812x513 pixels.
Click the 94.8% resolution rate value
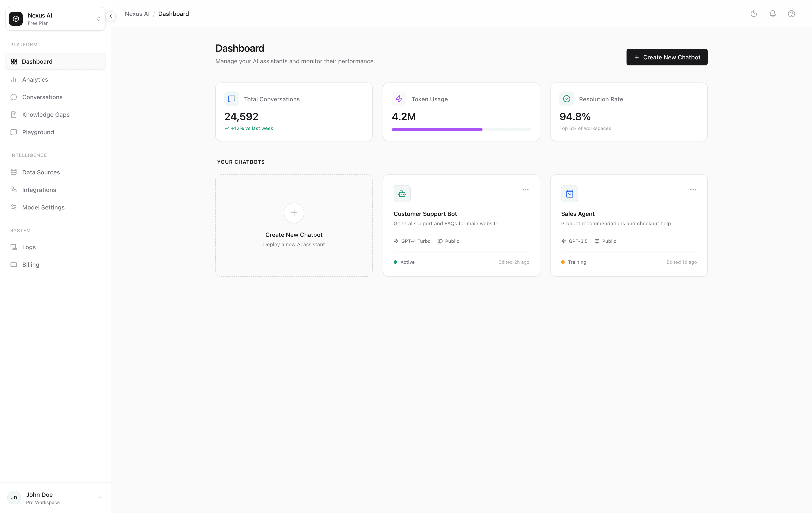[575, 116]
